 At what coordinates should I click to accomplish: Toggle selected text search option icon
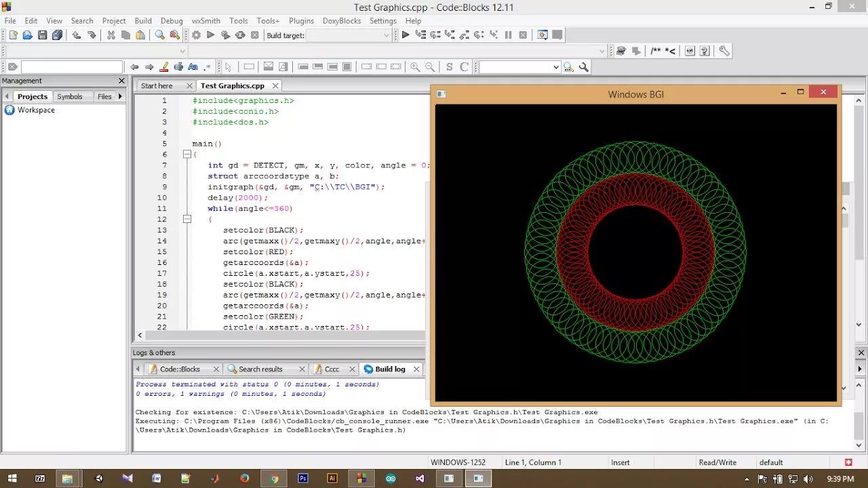click(178, 67)
